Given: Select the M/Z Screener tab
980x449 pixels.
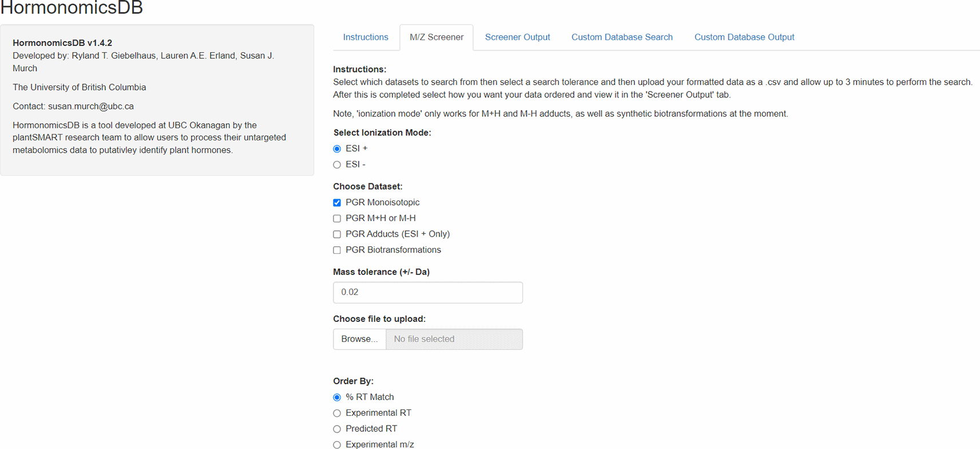Looking at the screenshot, I should pyautogui.click(x=436, y=37).
